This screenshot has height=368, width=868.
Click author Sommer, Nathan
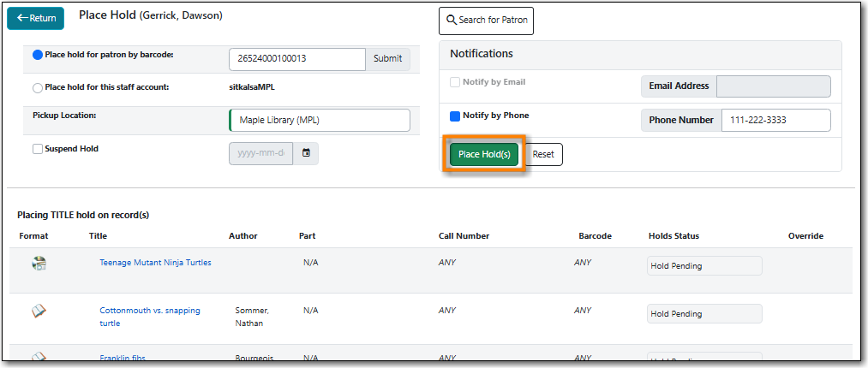point(252,317)
